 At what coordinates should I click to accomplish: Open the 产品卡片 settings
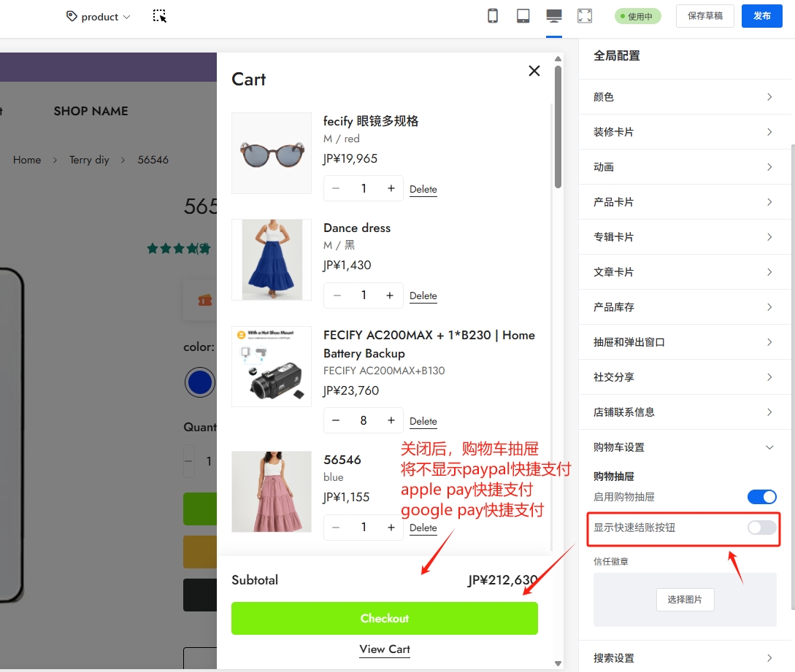[684, 202]
